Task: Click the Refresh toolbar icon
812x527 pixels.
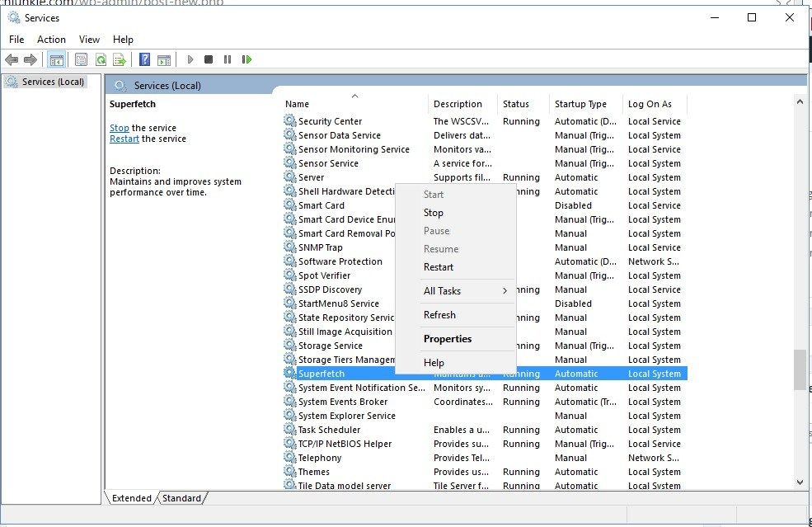Action: pyautogui.click(x=101, y=59)
